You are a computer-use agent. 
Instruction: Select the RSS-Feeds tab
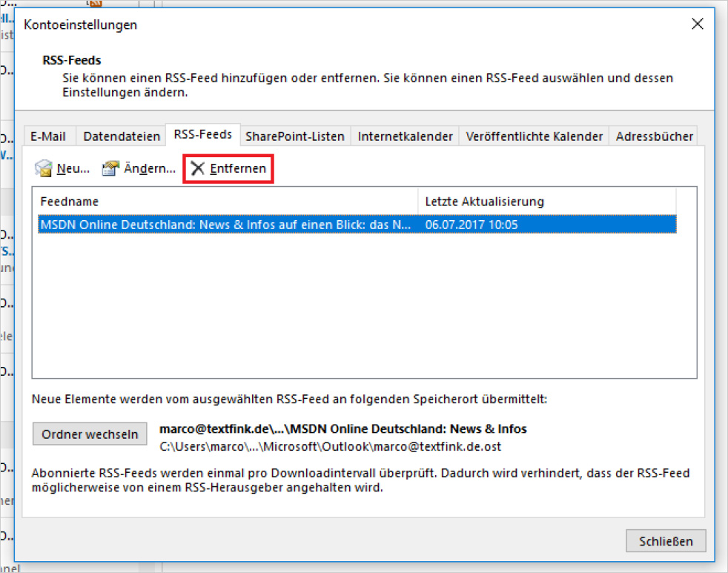pyautogui.click(x=203, y=134)
